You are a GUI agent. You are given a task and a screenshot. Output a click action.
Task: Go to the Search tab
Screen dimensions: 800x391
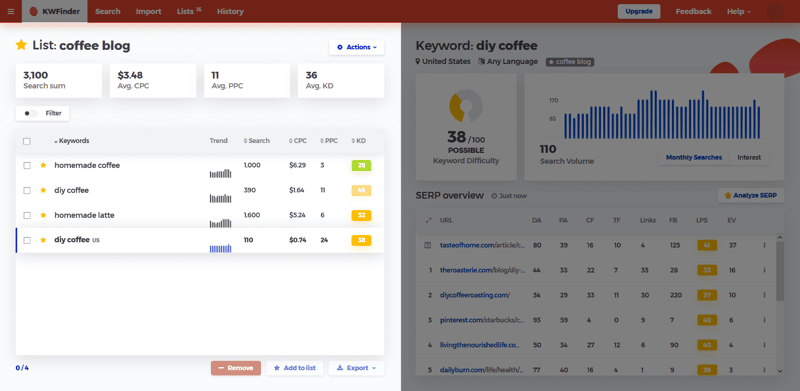108,11
